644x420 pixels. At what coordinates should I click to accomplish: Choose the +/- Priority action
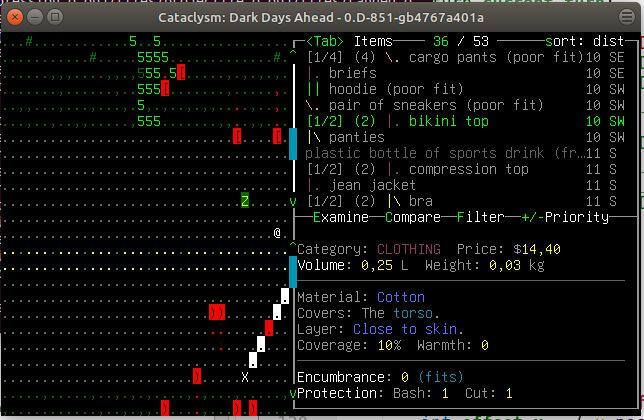[x=565, y=217]
